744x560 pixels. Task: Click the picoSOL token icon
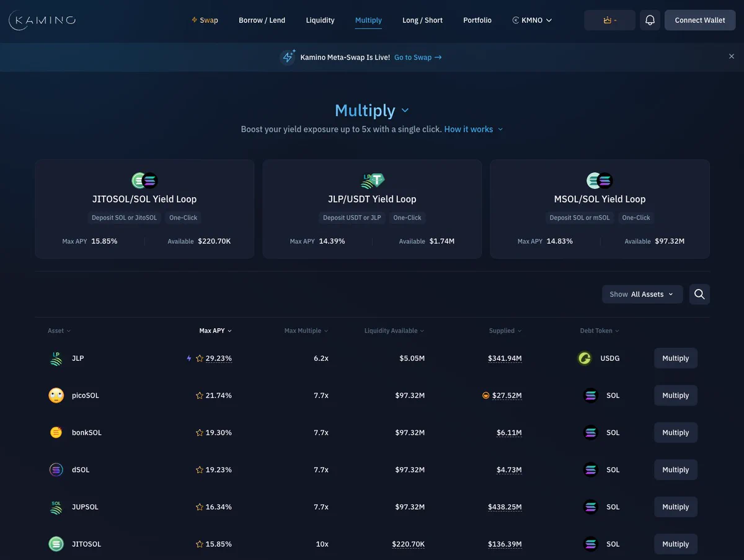click(x=56, y=396)
